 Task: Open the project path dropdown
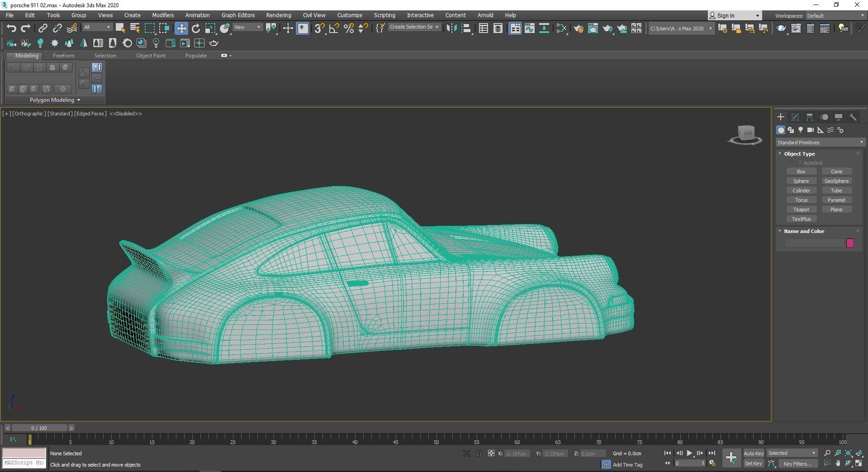click(681, 28)
